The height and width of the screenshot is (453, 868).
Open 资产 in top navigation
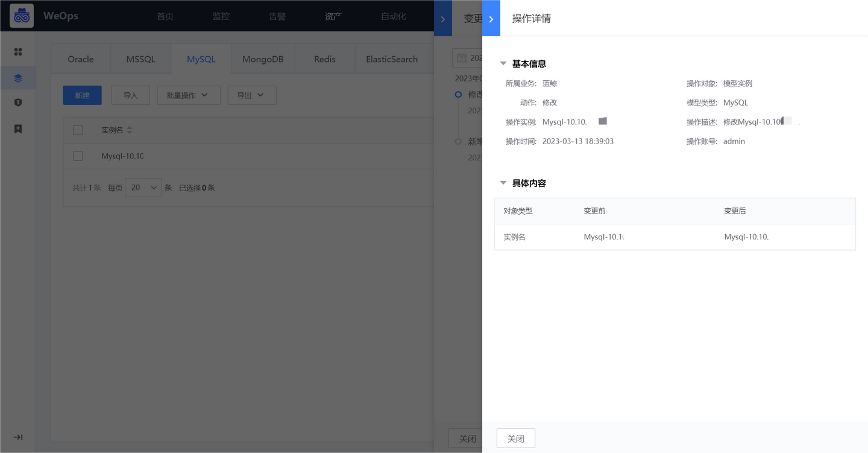pyautogui.click(x=333, y=16)
